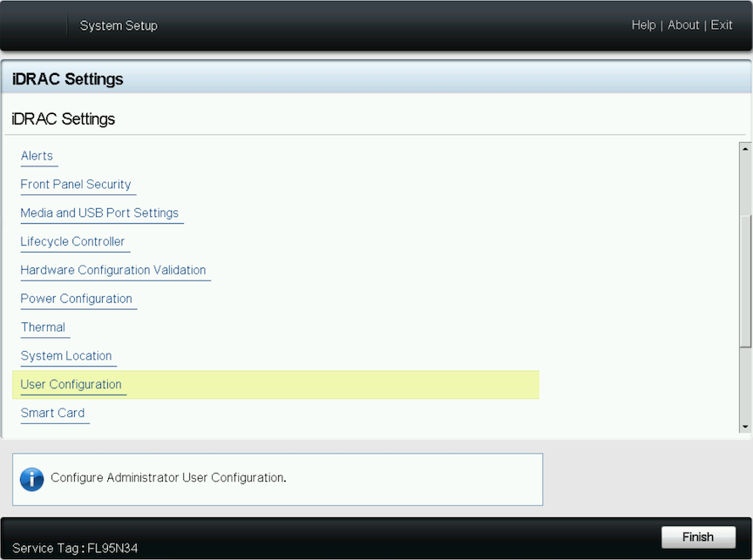Screen dimensions: 753x560
Task: Click the settings list scrollbar thumb
Action: point(745,279)
